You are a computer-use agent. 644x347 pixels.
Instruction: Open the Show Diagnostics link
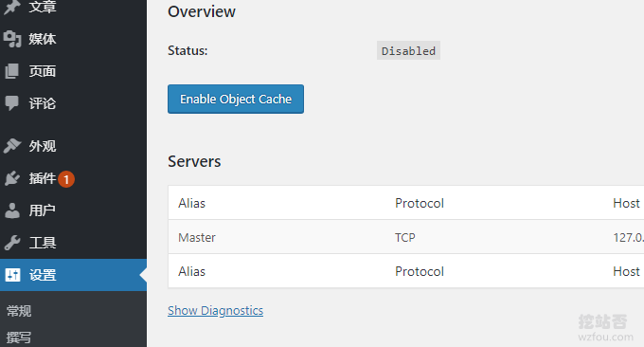click(215, 310)
